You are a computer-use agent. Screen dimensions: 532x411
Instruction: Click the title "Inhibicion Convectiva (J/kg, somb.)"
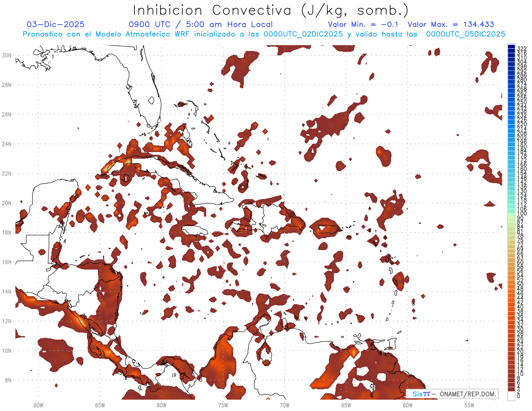coord(271,10)
